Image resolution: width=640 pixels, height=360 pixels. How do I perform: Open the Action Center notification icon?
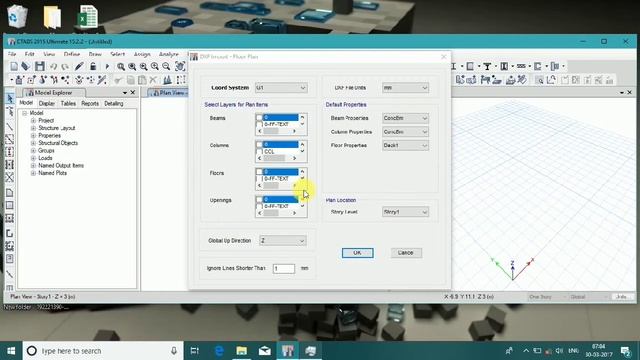pyautogui.click(x=625, y=351)
